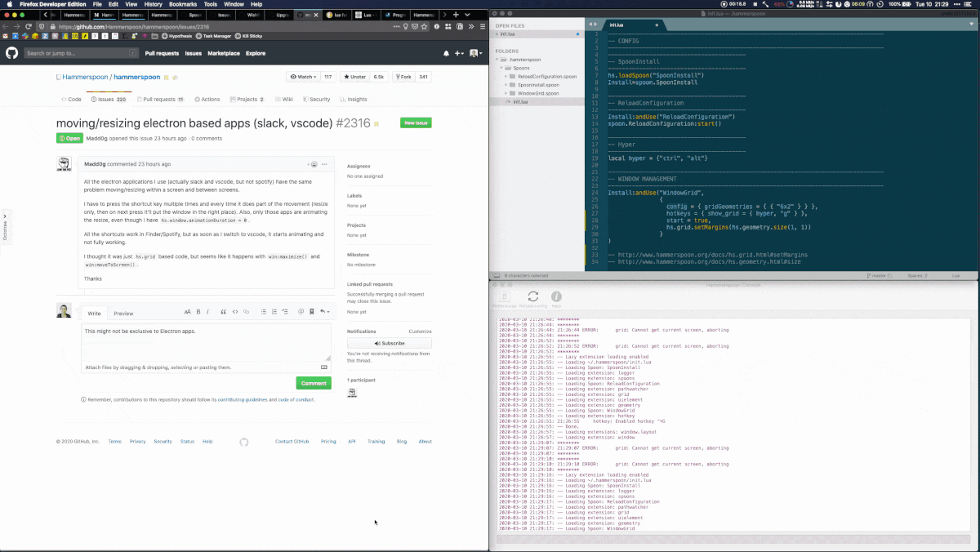Open the Firefox hamburger menu

point(483,26)
